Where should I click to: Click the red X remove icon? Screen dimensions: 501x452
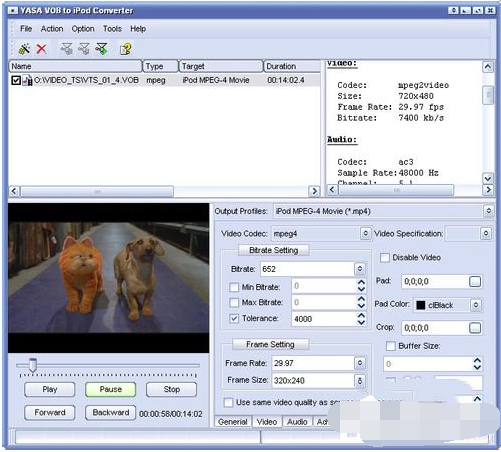tap(41, 49)
